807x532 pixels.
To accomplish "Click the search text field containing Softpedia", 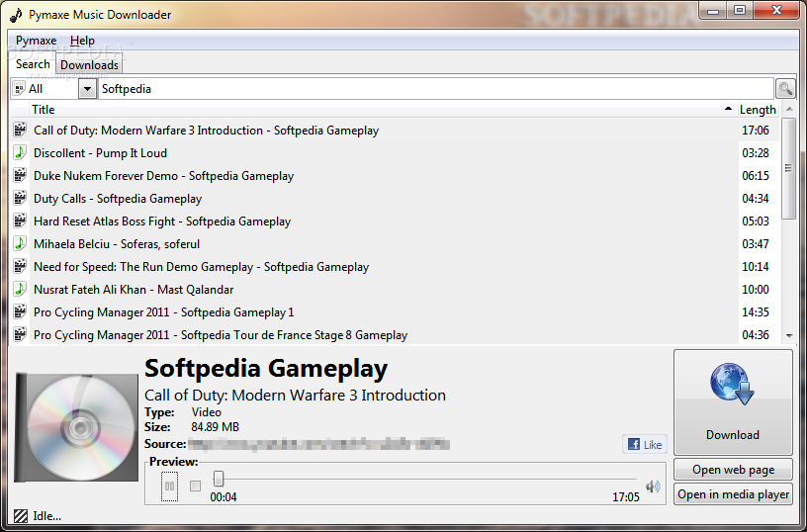I will 435,88.
